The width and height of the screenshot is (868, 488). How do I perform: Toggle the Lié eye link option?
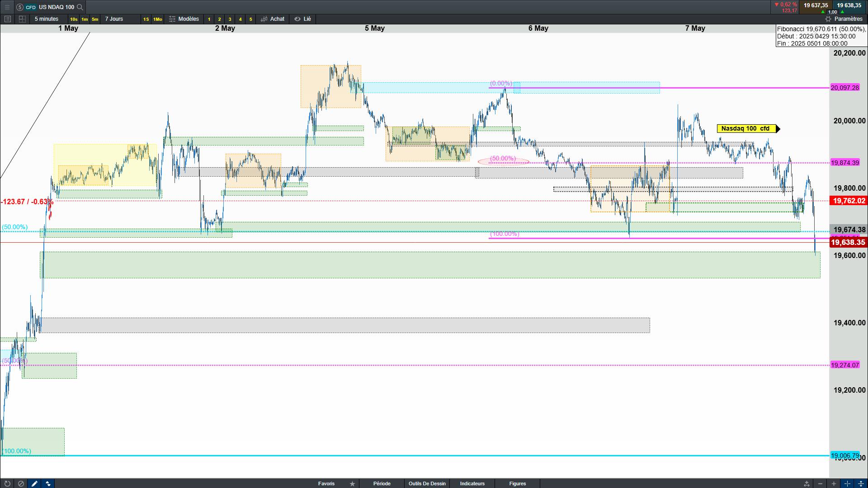point(303,19)
